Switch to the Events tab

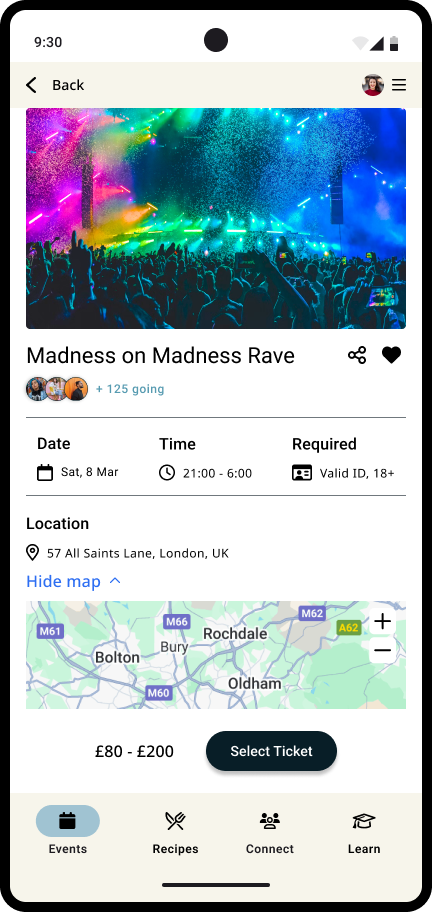click(67, 830)
